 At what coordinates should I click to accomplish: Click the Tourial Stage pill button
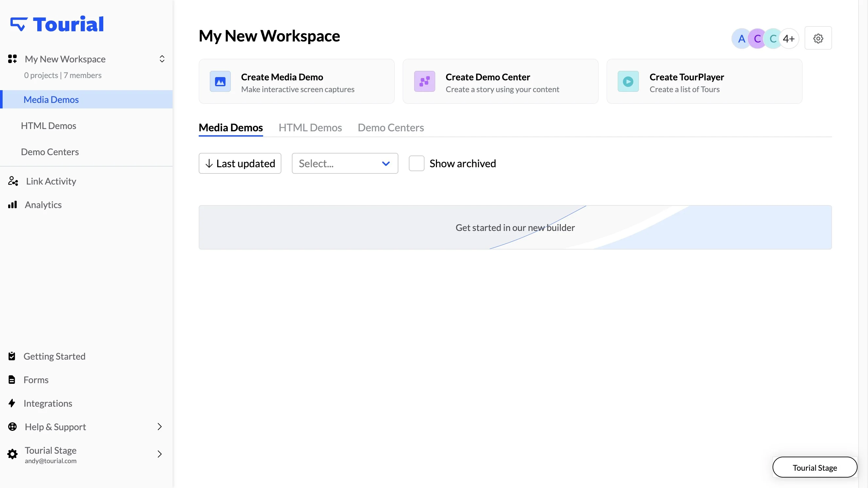click(x=815, y=467)
